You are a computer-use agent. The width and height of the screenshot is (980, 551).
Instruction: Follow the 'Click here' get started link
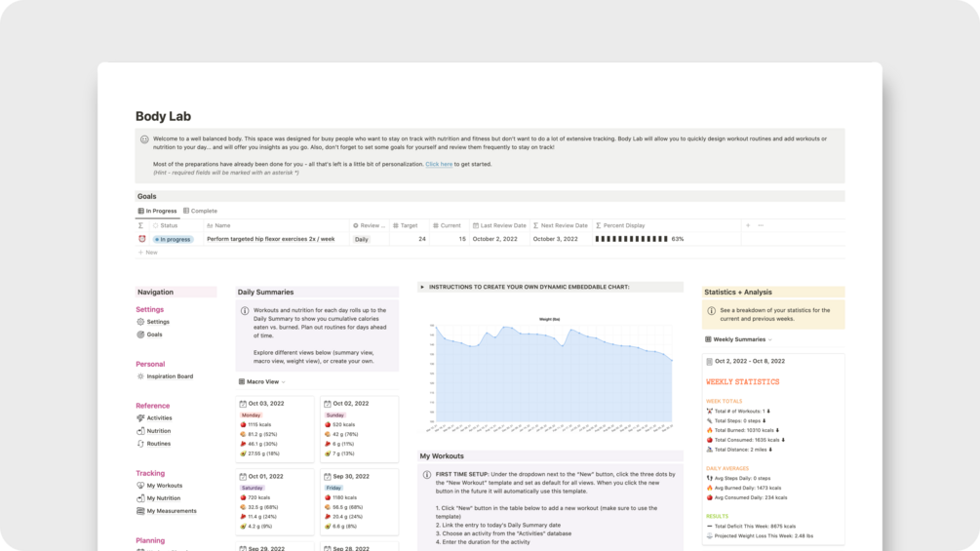(439, 164)
